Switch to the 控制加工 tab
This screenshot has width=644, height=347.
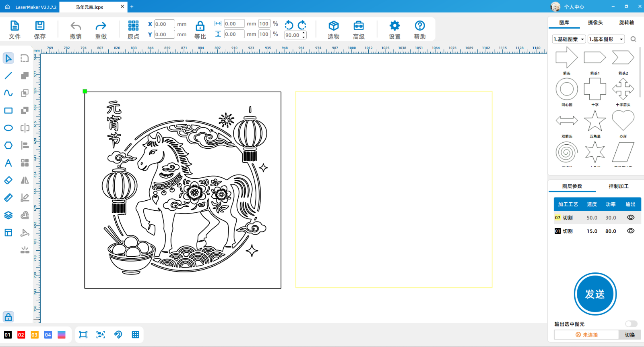tap(618, 186)
